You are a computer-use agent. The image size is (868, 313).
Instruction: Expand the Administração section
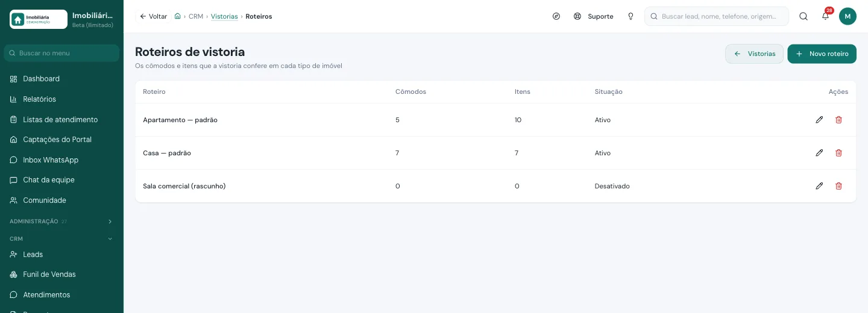61,222
